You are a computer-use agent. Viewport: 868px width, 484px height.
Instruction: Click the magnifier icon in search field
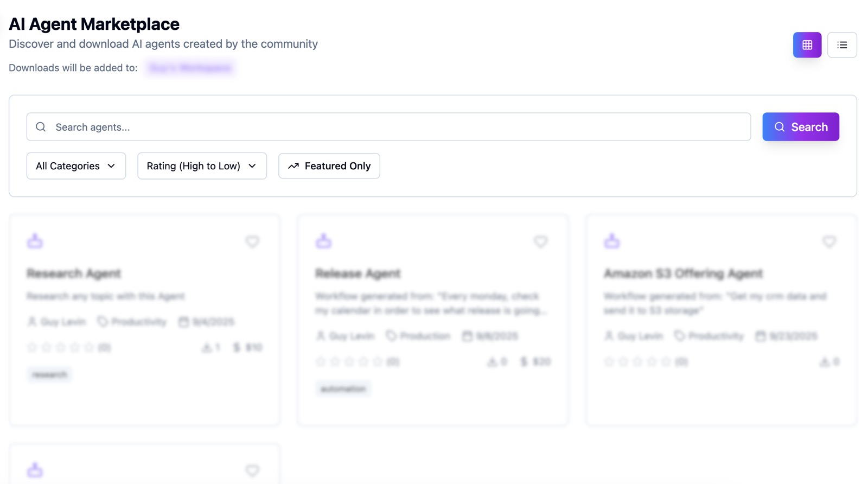[x=41, y=127]
